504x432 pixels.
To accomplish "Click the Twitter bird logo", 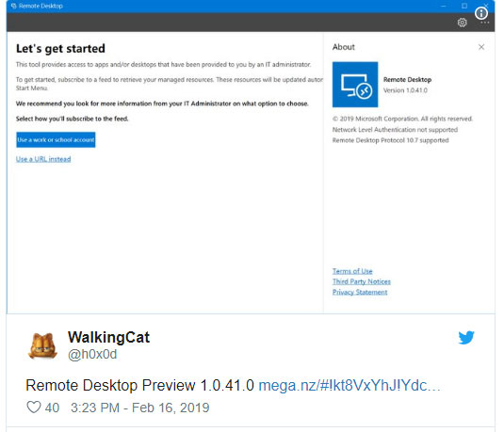I will (466, 338).
